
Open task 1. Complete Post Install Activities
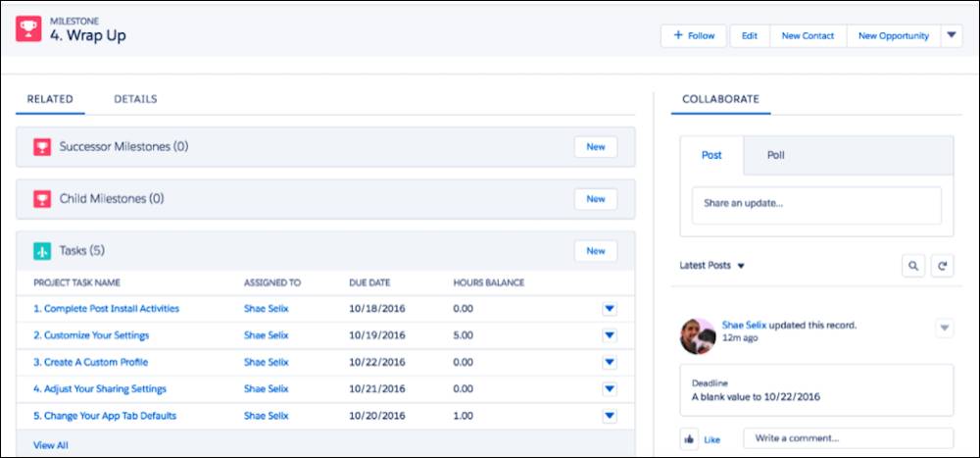click(106, 309)
